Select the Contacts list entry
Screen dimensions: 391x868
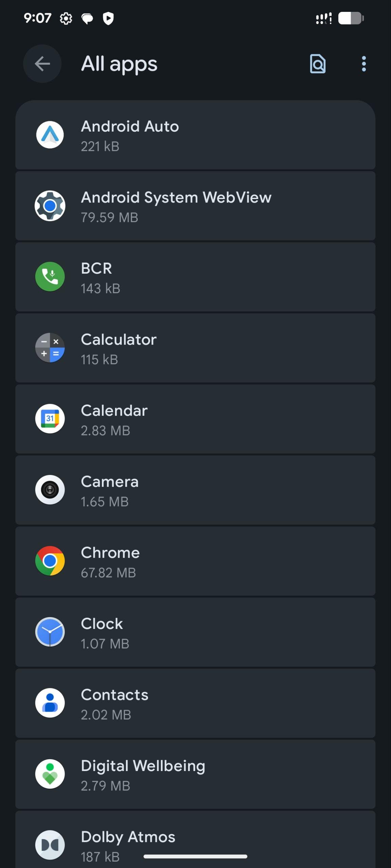click(x=195, y=703)
